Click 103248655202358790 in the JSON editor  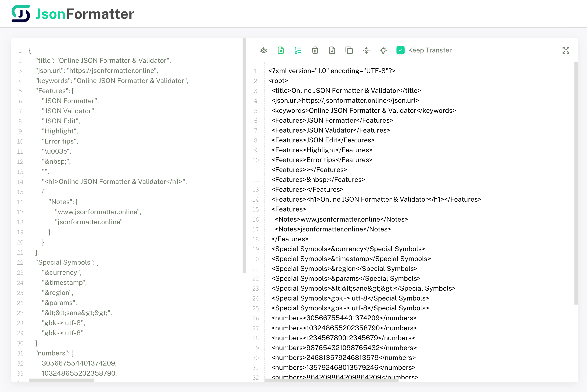79,373
